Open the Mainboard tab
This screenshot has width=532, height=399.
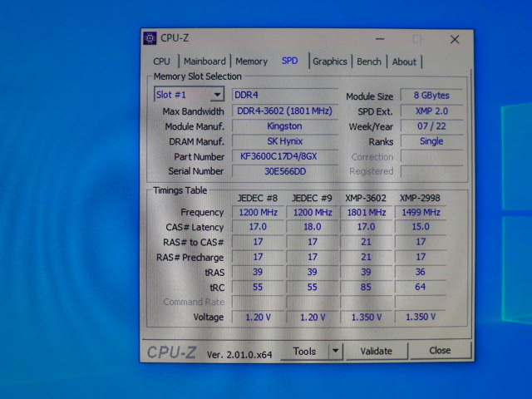pyautogui.click(x=204, y=62)
